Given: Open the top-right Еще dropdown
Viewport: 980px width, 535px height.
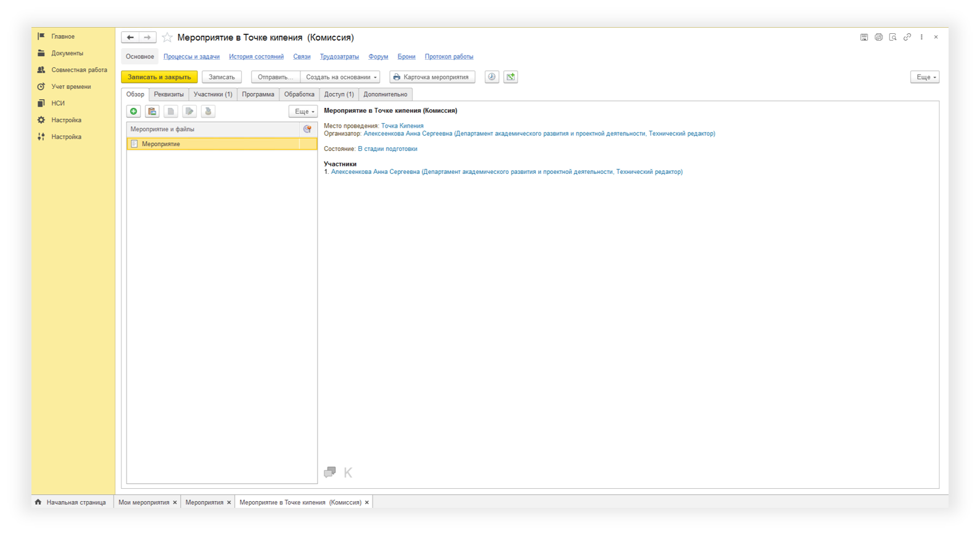Looking at the screenshot, I should pos(925,77).
